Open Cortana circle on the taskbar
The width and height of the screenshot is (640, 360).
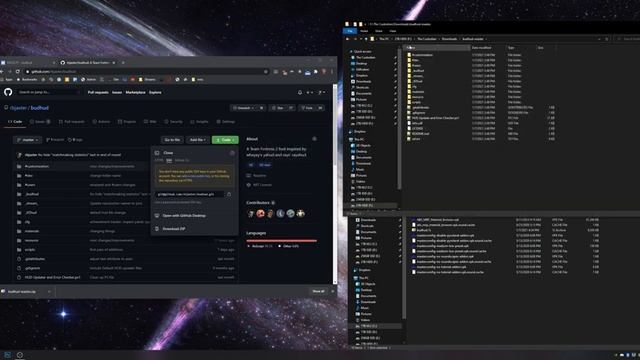coord(20,355)
